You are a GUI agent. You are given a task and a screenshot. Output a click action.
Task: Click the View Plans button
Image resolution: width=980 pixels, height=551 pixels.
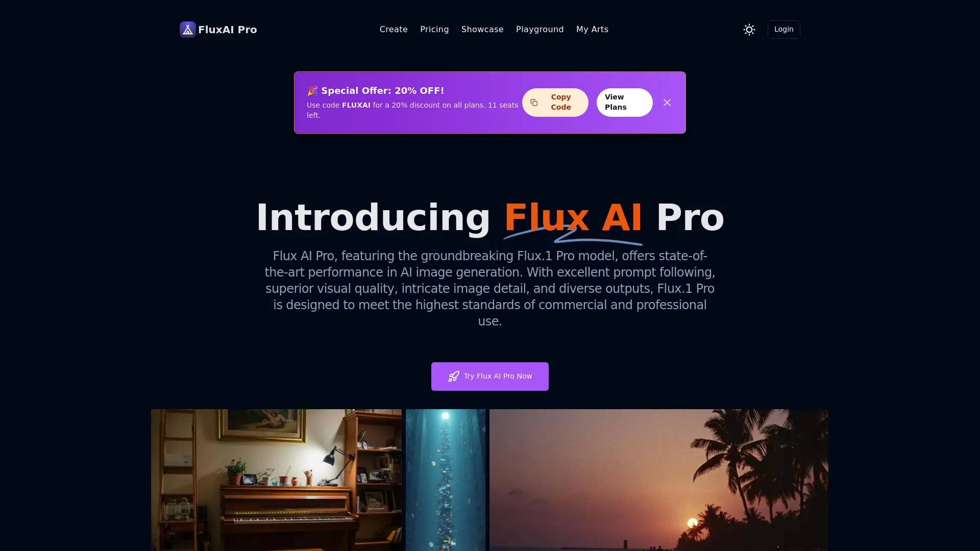tap(624, 102)
